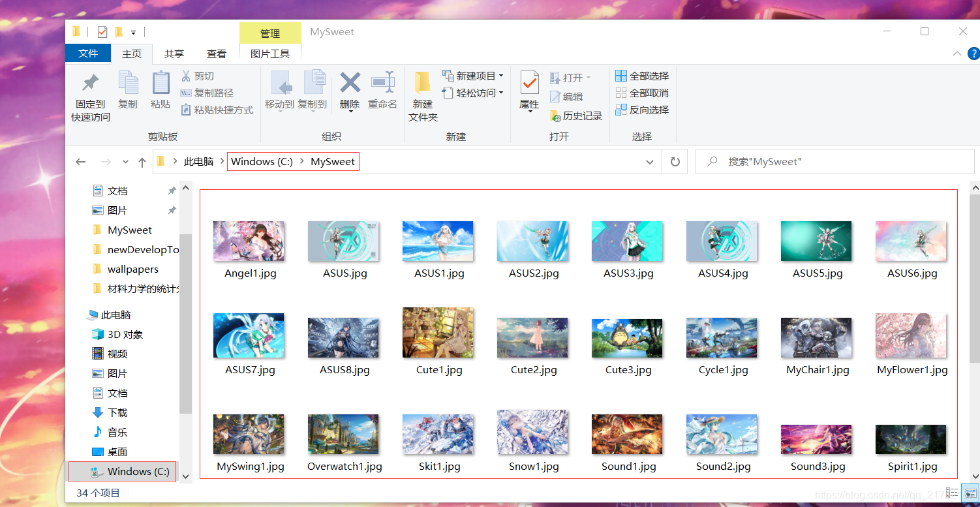The image size is (980, 507).
Task: Open the Move to (移动到) menu
Action: pos(280,90)
